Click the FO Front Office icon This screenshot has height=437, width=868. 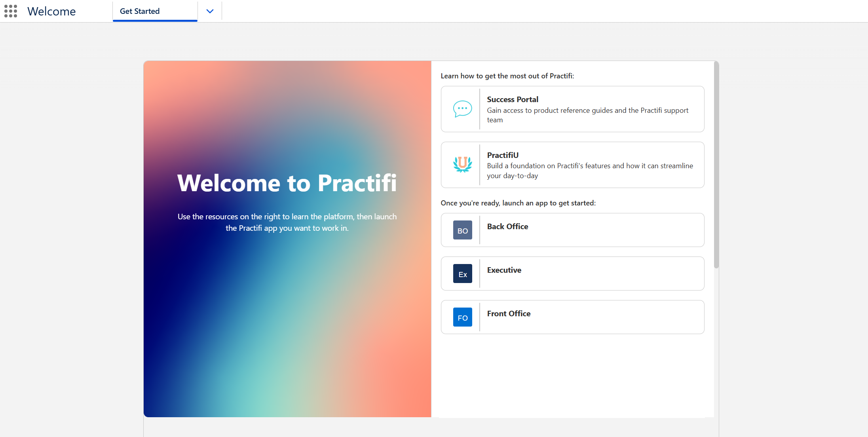point(462,317)
